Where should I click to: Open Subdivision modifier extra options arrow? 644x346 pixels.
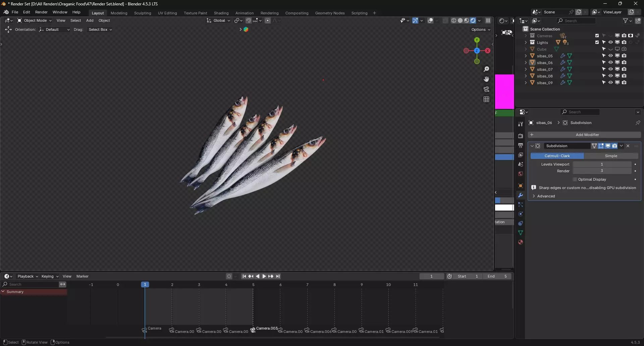click(621, 146)
